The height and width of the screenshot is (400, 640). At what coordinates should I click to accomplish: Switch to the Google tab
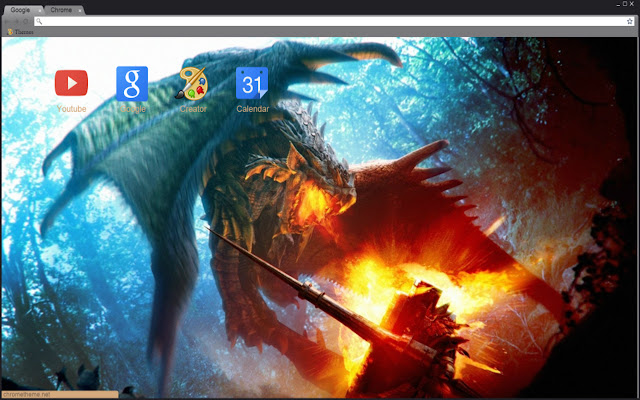pyautogui.click(x=22, y=10)
